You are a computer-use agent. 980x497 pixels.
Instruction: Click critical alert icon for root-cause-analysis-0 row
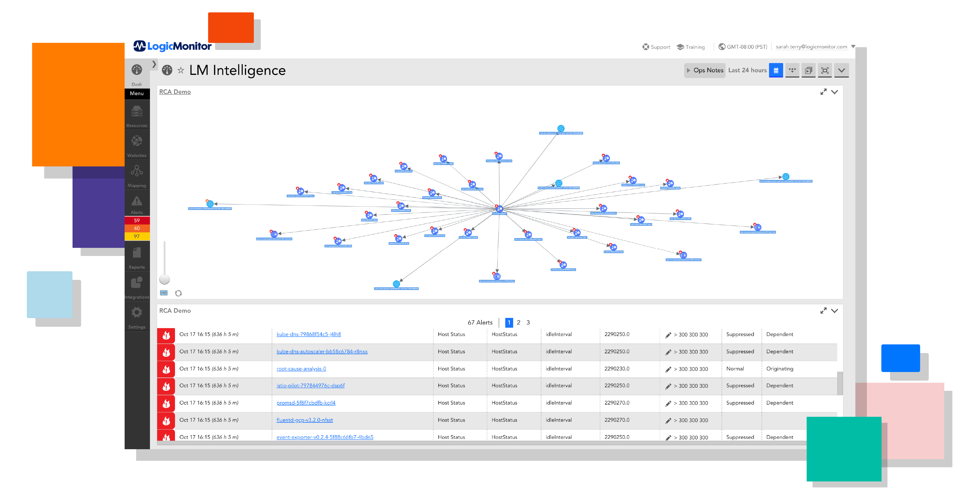(x=166, y=369)
